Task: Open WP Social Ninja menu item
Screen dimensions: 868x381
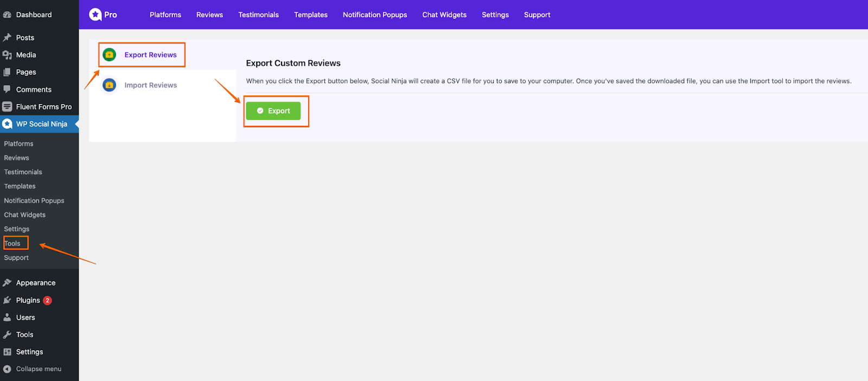Action: [42, 124]
